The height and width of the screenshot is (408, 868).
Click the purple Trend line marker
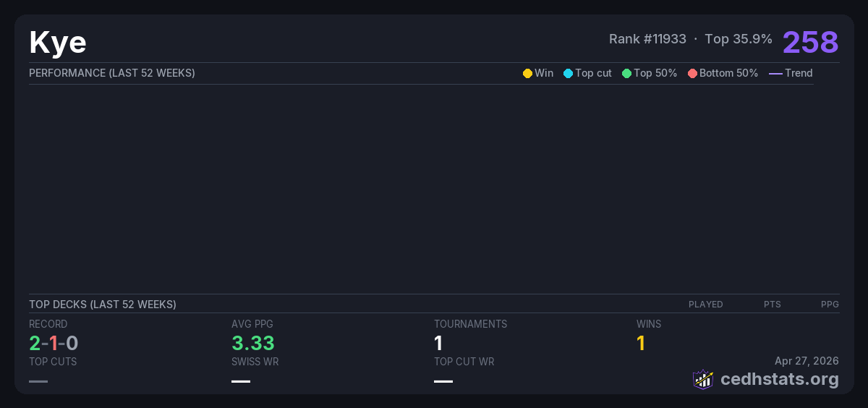pyautogui.click(x=775, y=73)
